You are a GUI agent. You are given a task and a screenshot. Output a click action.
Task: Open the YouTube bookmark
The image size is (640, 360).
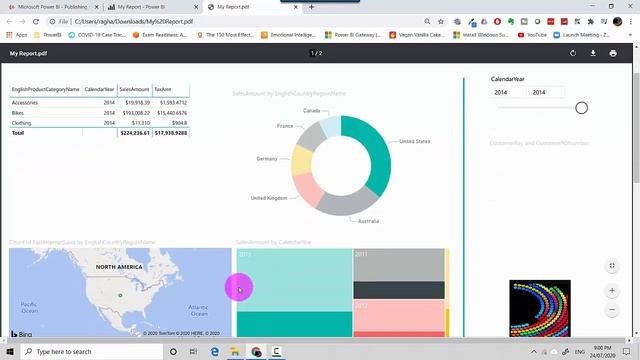coord(532,35)
